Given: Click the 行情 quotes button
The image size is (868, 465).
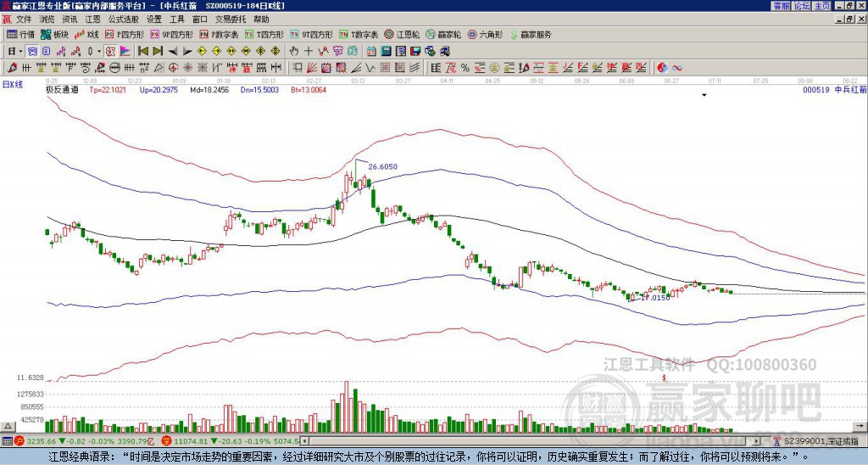Looking at the screenshot, I should (20, 35).
